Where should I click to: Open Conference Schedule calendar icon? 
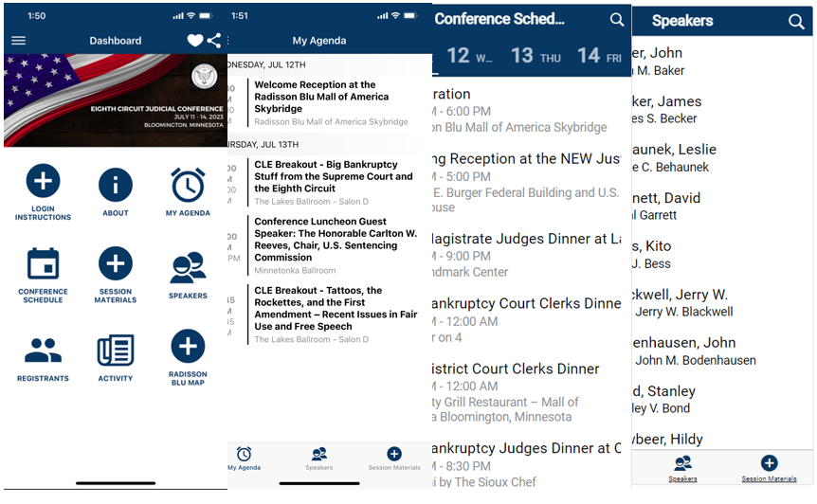43,276
